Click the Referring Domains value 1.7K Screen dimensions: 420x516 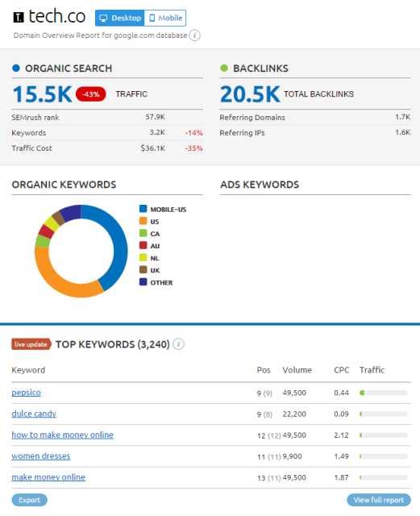tap(403, 117)
